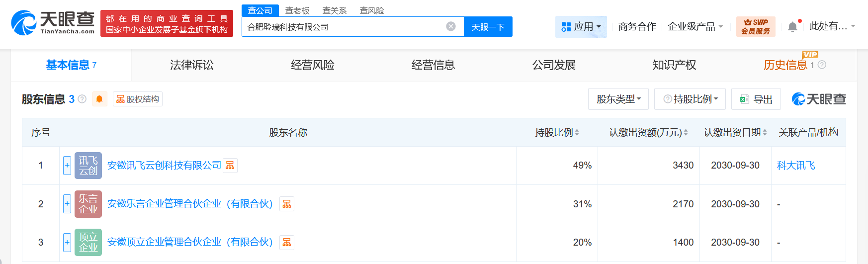868x264 pixels.
Task: Expand row 3 shareholder 安徽顶立 with plus button
Action: click(67, 242)
